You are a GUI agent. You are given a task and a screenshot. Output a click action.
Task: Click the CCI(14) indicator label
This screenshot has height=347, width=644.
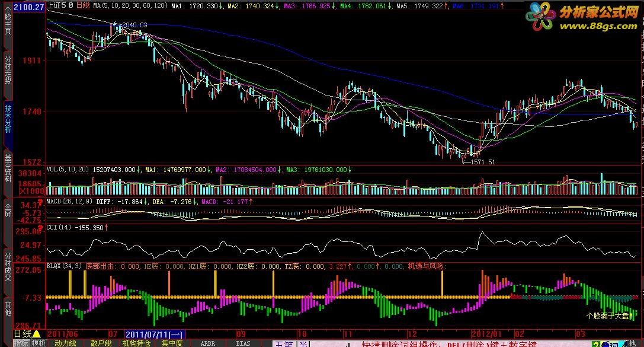tap(59, 227)
